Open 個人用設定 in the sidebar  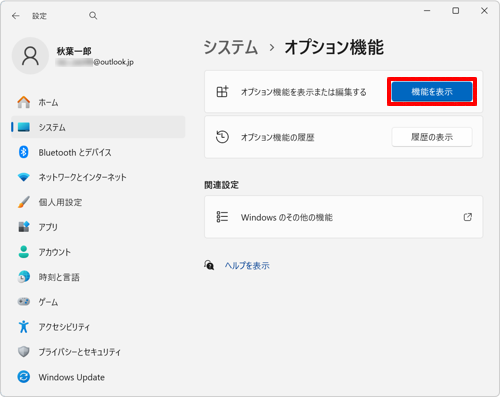[x=60, y=202]
